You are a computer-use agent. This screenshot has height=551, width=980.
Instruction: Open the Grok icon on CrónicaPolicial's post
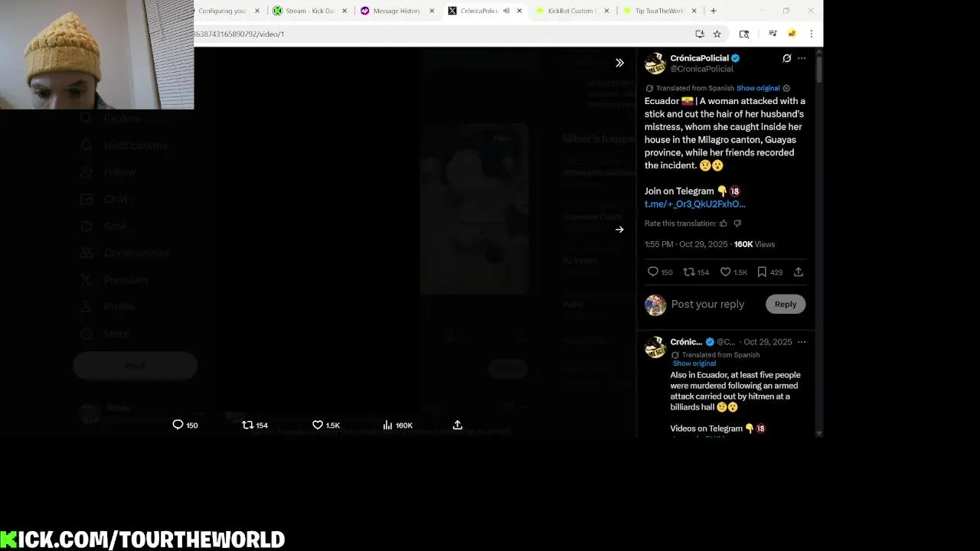point(786,58)
